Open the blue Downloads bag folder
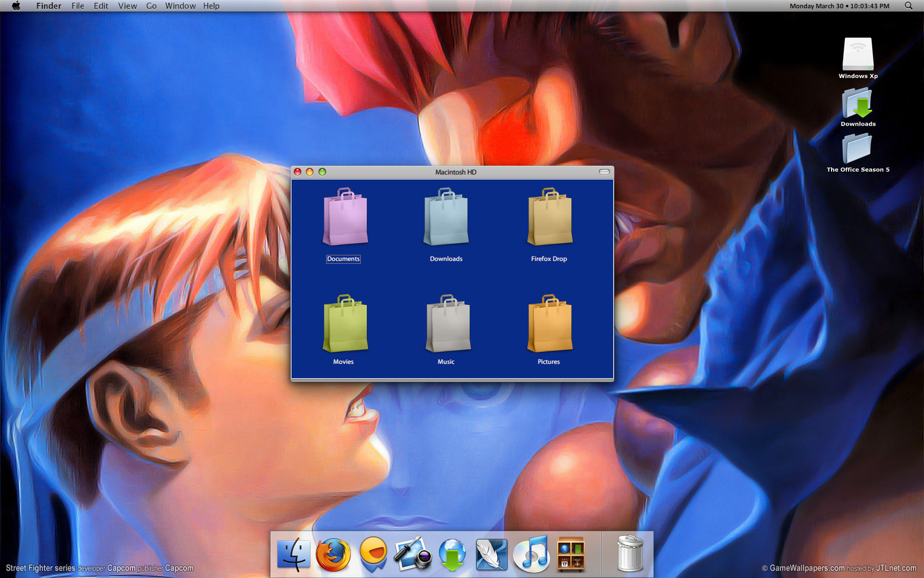 [x=446, y=217]
